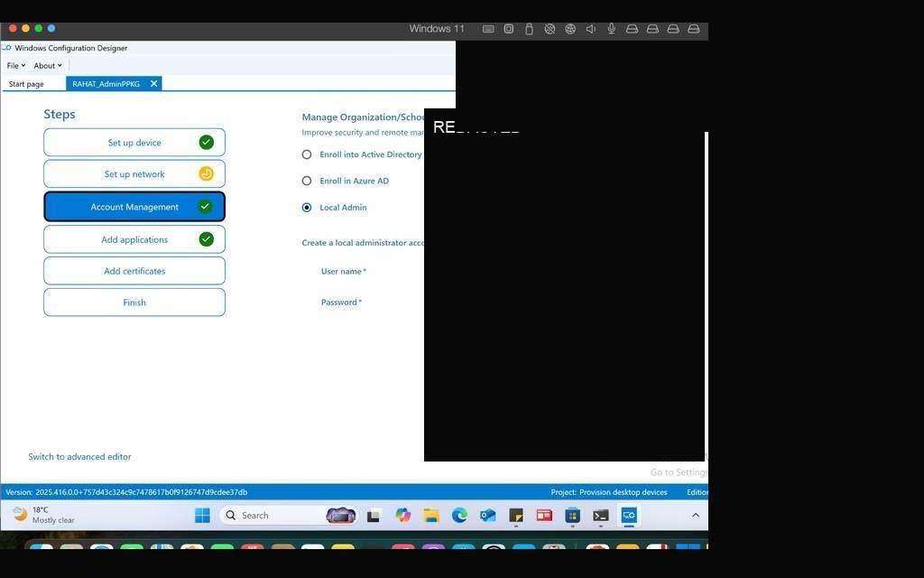
Task: Click the Manage Organization/School heading
Action: pyautogui.click(x=363, y=117)
